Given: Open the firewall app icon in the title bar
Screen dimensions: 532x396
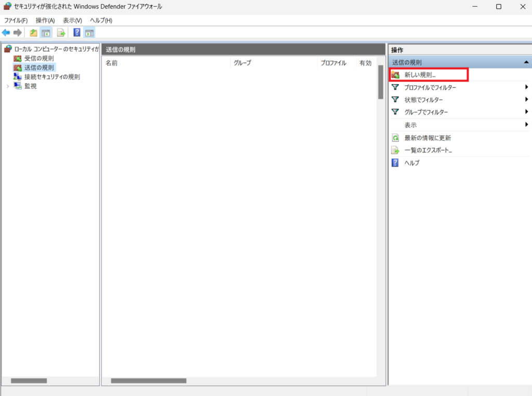Looking at the screenshot, I should coord(7,6).
